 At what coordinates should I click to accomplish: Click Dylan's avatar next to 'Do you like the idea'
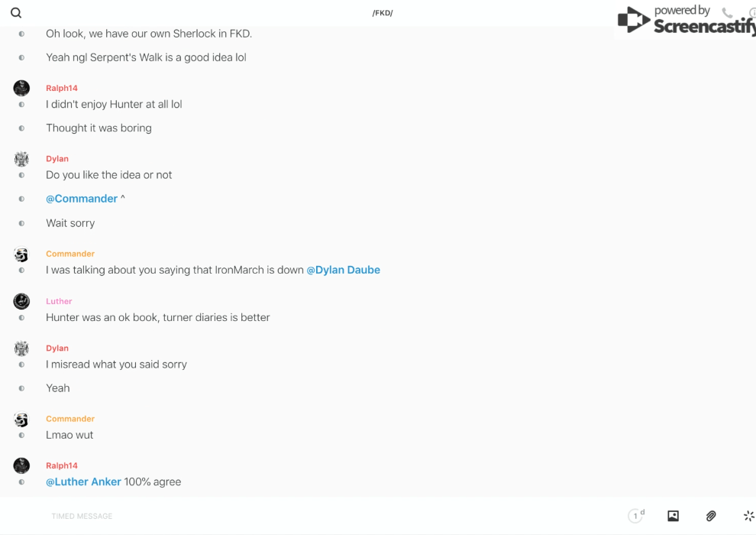pyautogui.click(x=21, y=159)
